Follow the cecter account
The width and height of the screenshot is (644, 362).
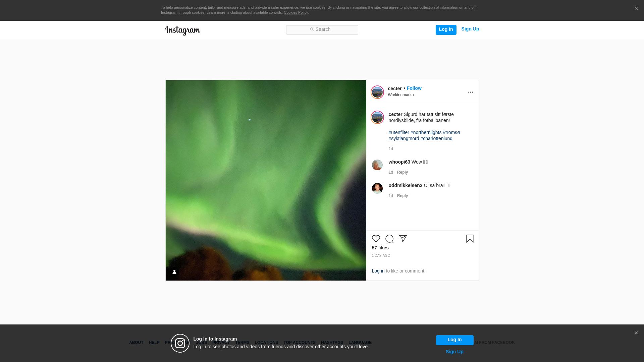coord(414,88)
